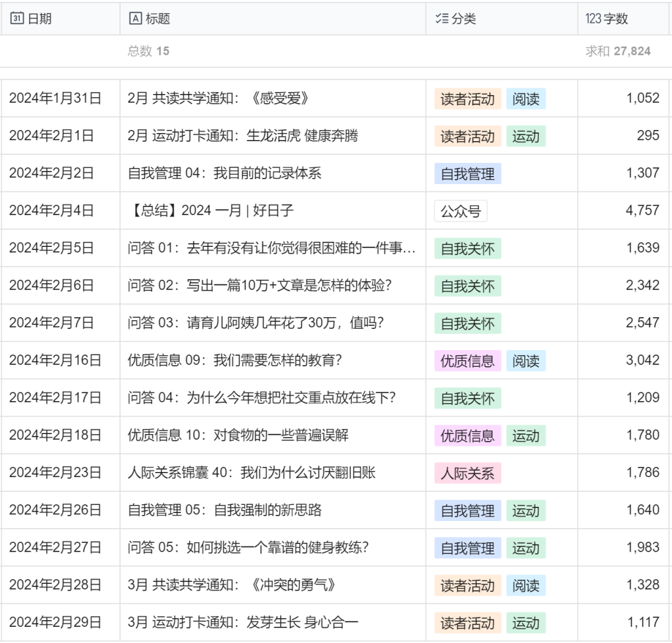Click the 优质信息 tag in the 2024年2月16日 row

click(467, 361)
